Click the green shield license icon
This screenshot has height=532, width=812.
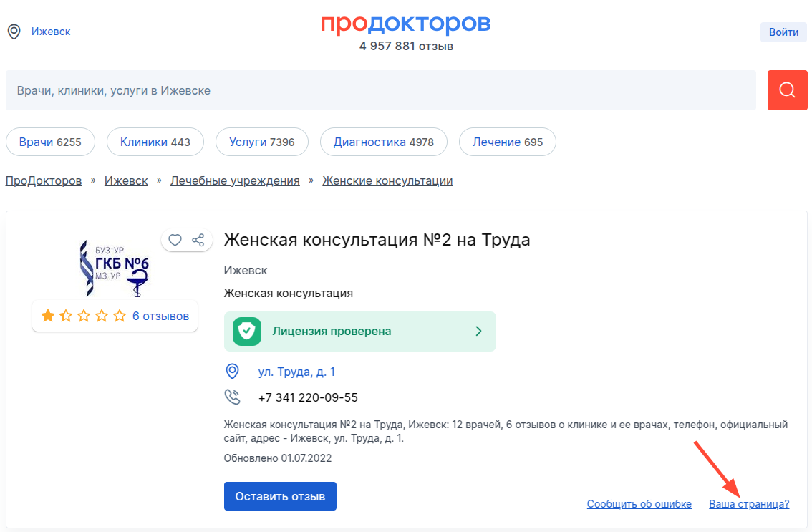[247, 332]
